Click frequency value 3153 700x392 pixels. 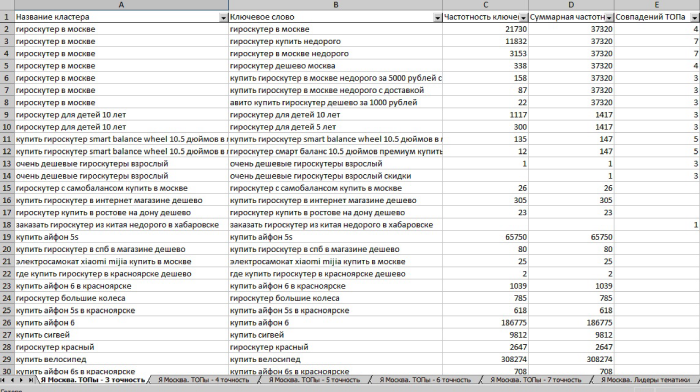point(485,54)
